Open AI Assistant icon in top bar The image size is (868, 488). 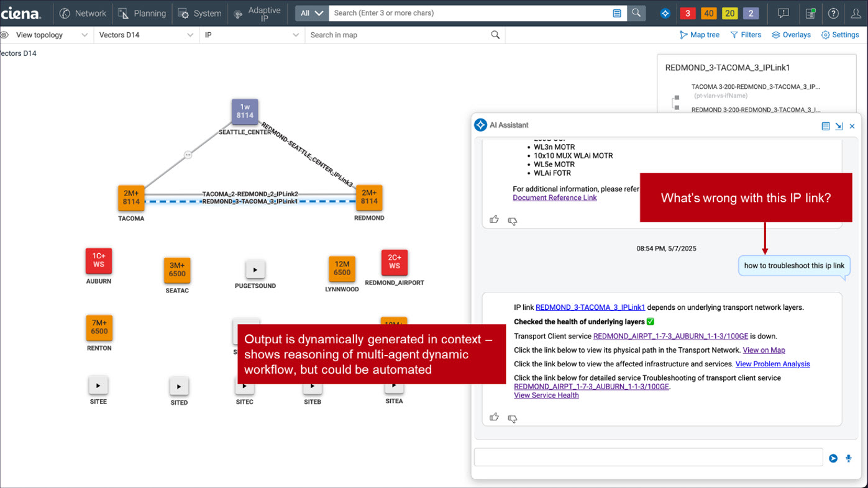click(x=665, y=13)
